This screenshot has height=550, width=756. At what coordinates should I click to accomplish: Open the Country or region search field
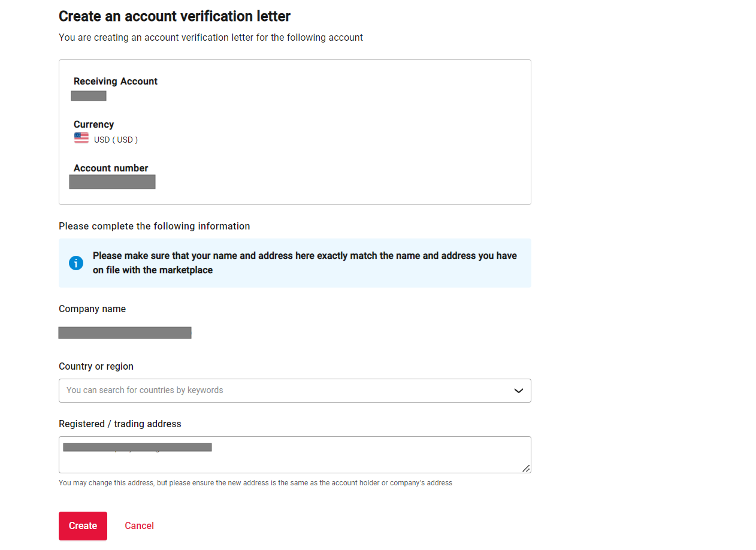coord(295,391)
